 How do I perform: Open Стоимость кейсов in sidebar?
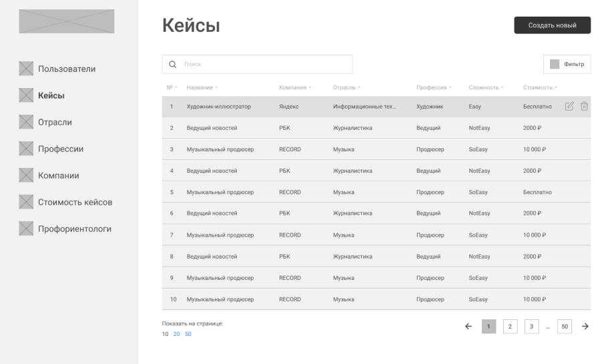(75, 202)
